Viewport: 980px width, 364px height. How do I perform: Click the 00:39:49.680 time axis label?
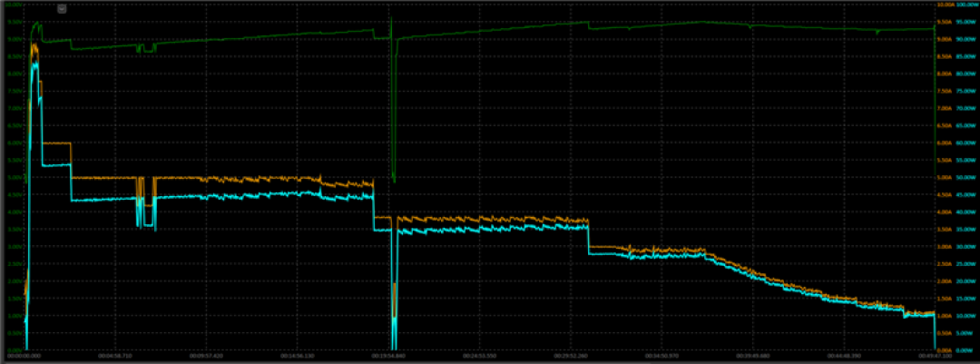tap(753, 355)
